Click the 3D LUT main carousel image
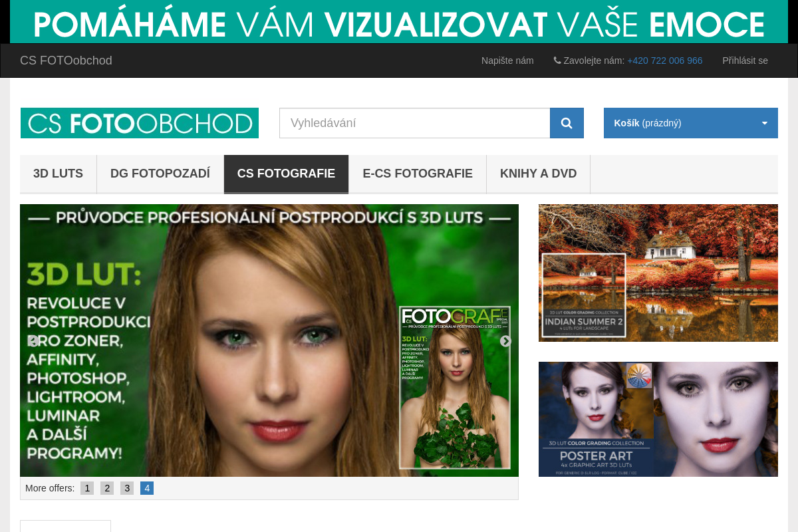 pyautogui.click(x=269, y=340)
